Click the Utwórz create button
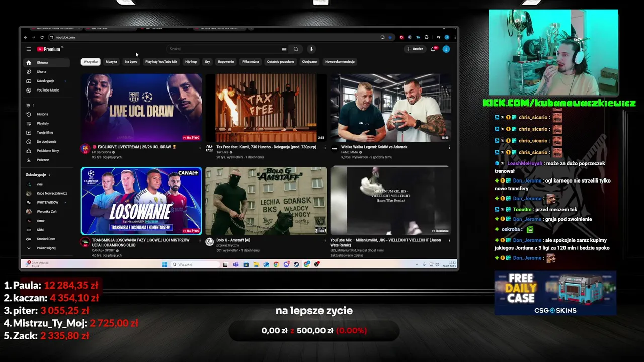 (415, 49)
